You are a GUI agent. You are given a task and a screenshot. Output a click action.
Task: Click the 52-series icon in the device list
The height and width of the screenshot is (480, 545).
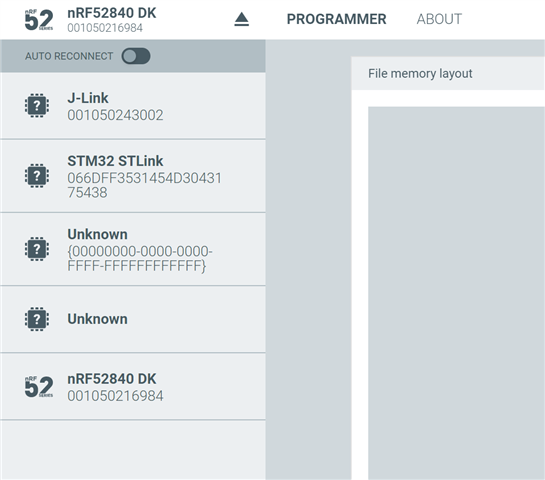pyautogui.click(x=39, y=387)
